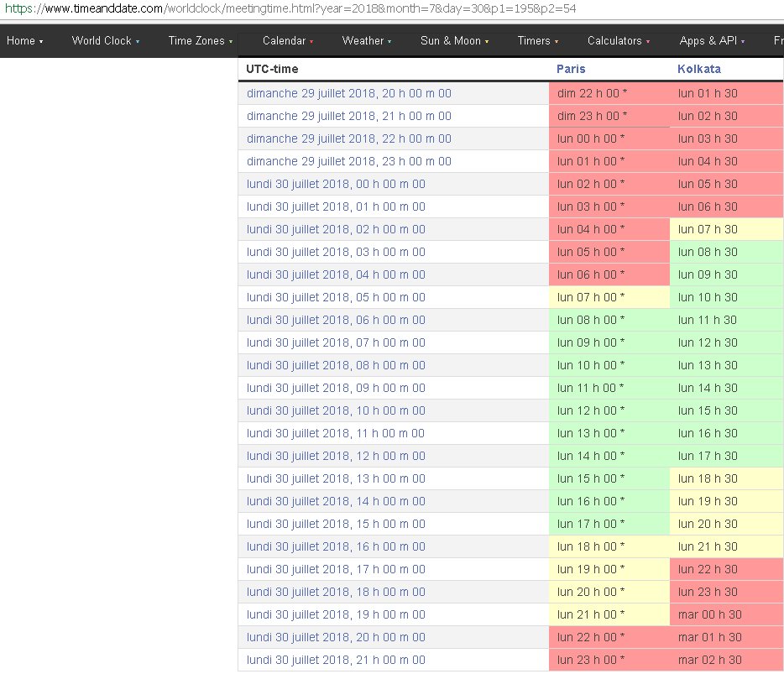Open link dimanche 29 juillet 2018, 22 h 00
This screenshot has width=784, height=674.
(x=349, y=138)
